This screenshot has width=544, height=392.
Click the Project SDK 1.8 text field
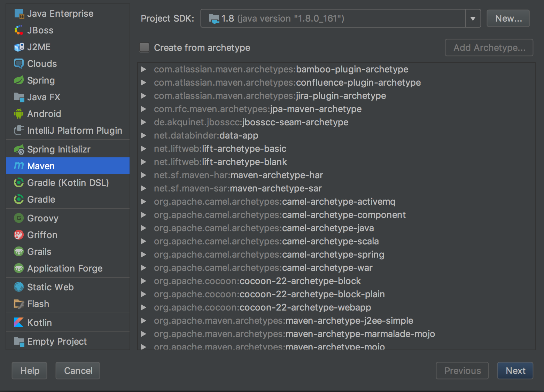pos(333,18)
